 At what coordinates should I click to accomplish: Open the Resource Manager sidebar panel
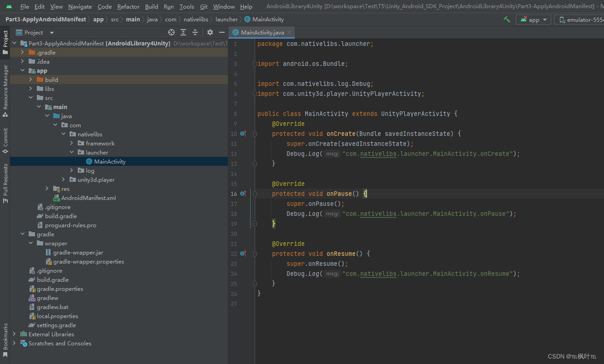tap(5, 86)
